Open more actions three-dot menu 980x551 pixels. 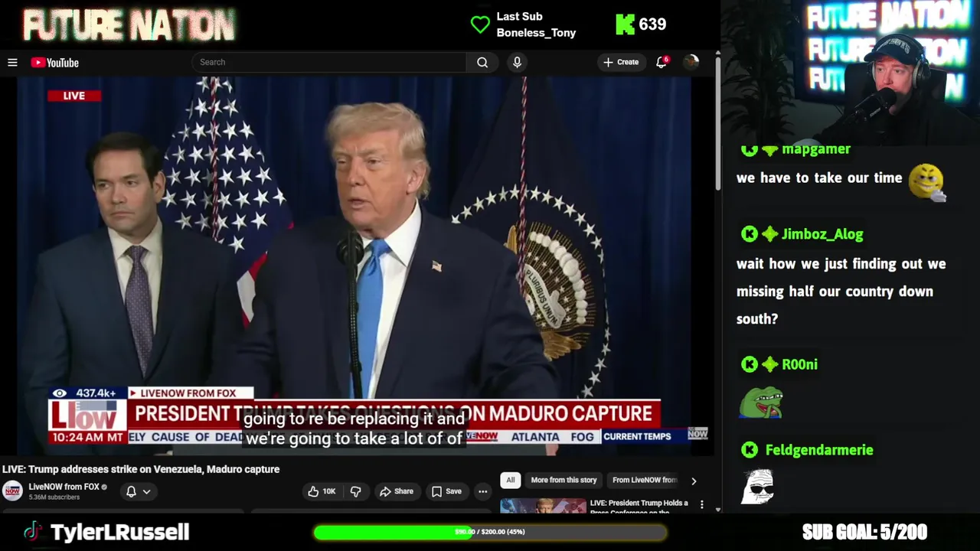(x=483, y=491)
